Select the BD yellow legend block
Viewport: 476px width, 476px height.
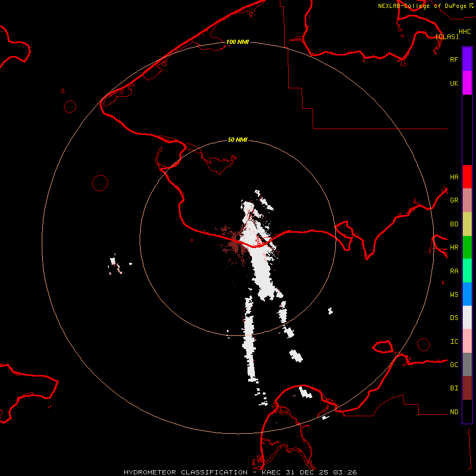[x=467, y=224]
